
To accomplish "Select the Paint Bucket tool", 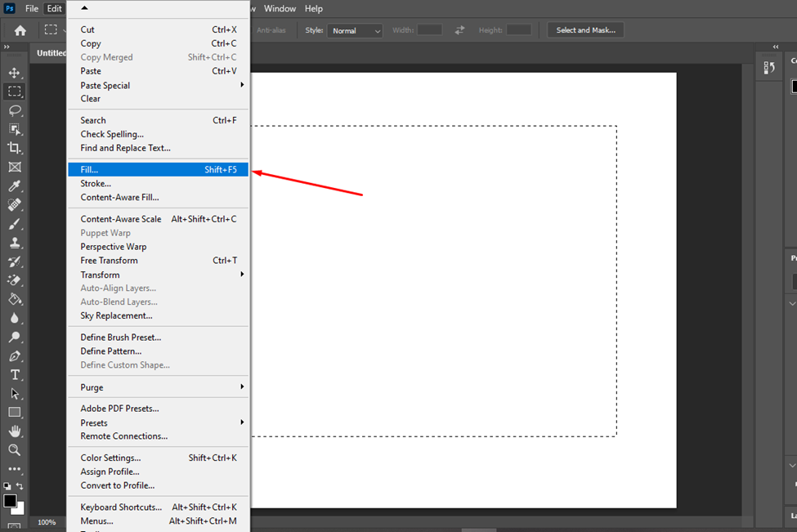I will [x=14, y=299].
